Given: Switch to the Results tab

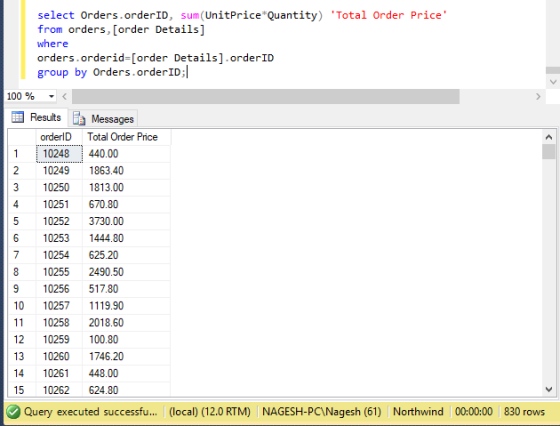Looking at the screenshot, I should point(36,117).
